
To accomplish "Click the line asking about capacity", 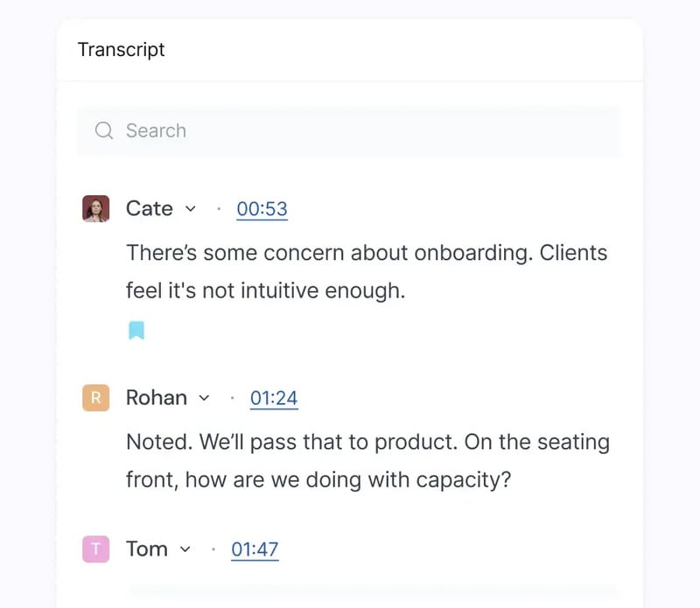I will (x=318, y=480).
